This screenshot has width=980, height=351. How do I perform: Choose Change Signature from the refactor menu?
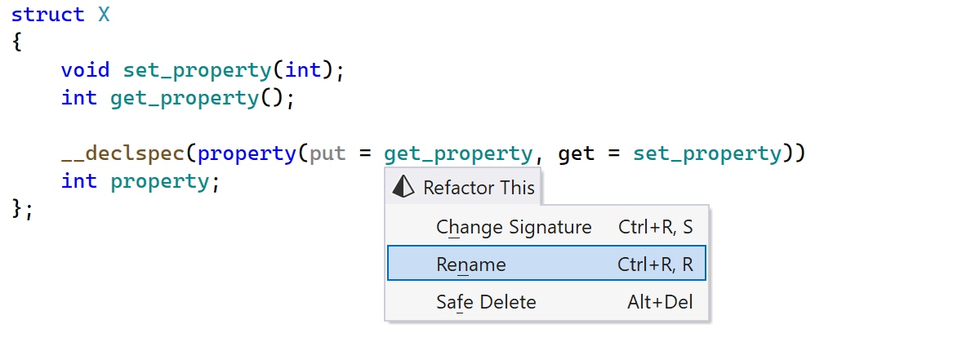coord(514,227)
